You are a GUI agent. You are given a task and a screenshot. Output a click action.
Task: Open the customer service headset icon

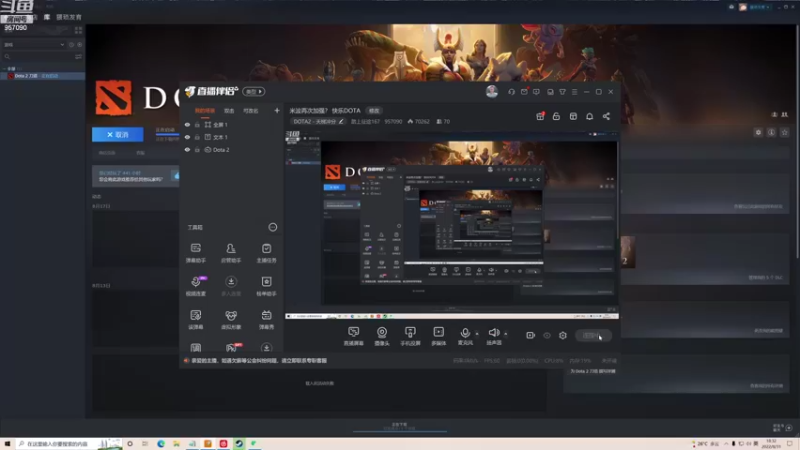click(x=511, y=92)
